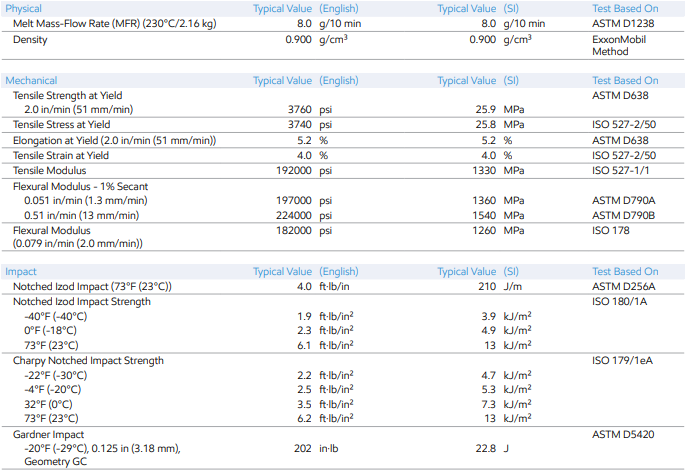Screen dimensions: 686x471
Task: Click the Mechanical section header
Action: coord(31,80)
